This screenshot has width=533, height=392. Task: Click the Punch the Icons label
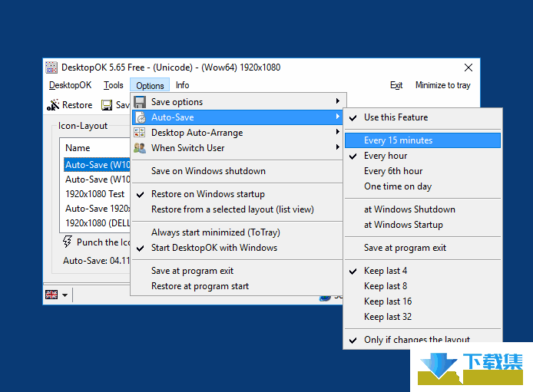(x=104, y=242)
